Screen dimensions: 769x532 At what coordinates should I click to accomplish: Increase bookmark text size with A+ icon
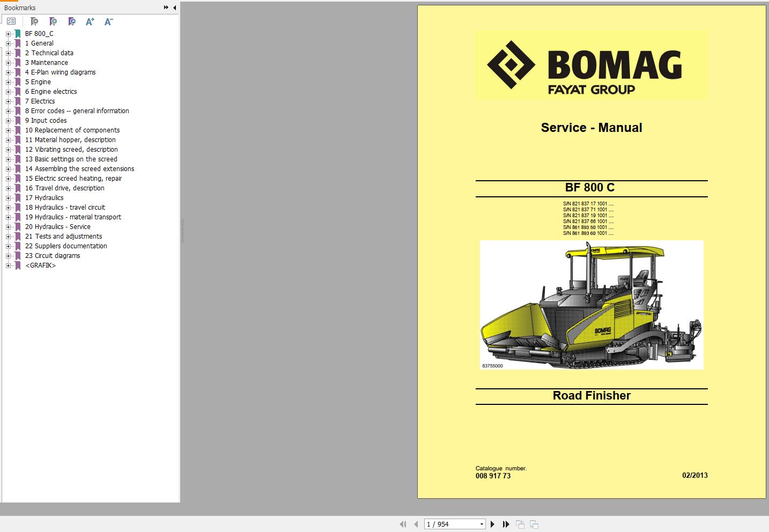tap(90, 21)
